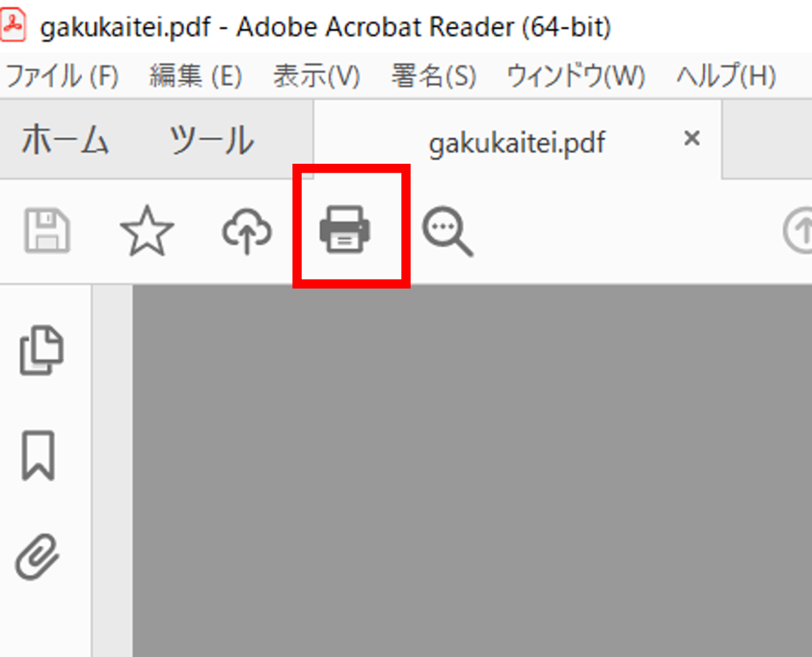
Task: Switch to the ホーム tab
Action: (x=65, y=141)
